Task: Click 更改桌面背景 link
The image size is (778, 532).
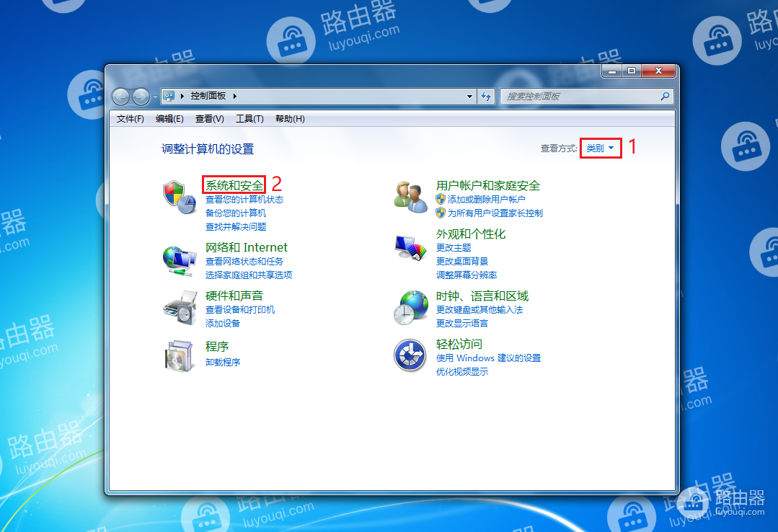Action: click(462, 261)
